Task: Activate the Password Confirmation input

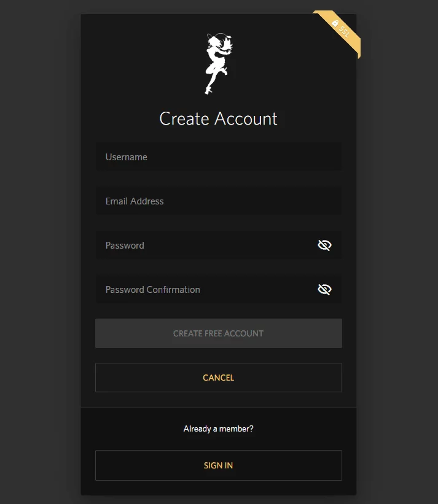Action: (x=206, y=290)
